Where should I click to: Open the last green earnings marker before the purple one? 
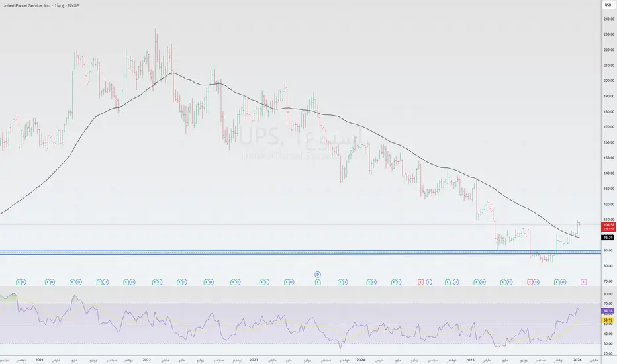(x=557, y=282)
